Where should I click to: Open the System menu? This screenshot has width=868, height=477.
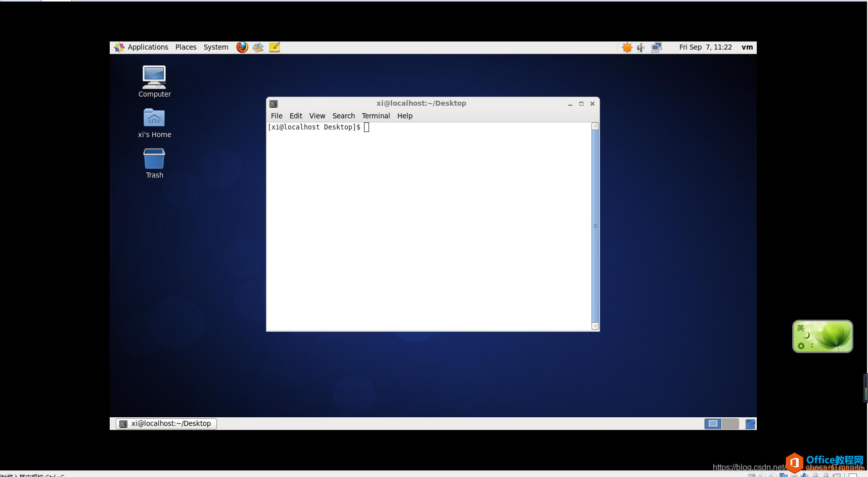coord(216,47)
